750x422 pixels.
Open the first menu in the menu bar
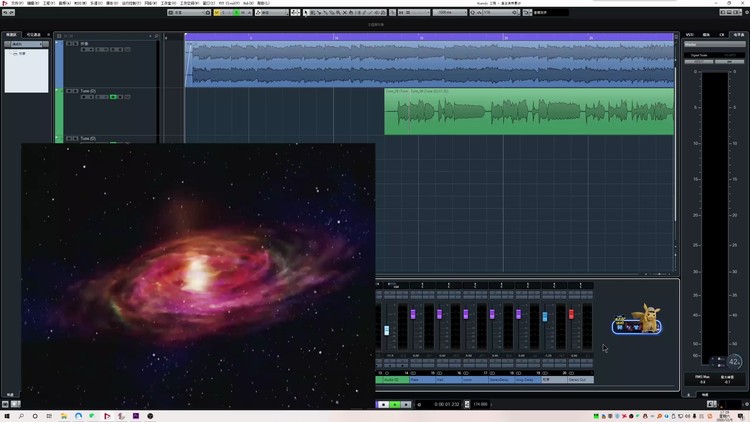pos(16,3)
